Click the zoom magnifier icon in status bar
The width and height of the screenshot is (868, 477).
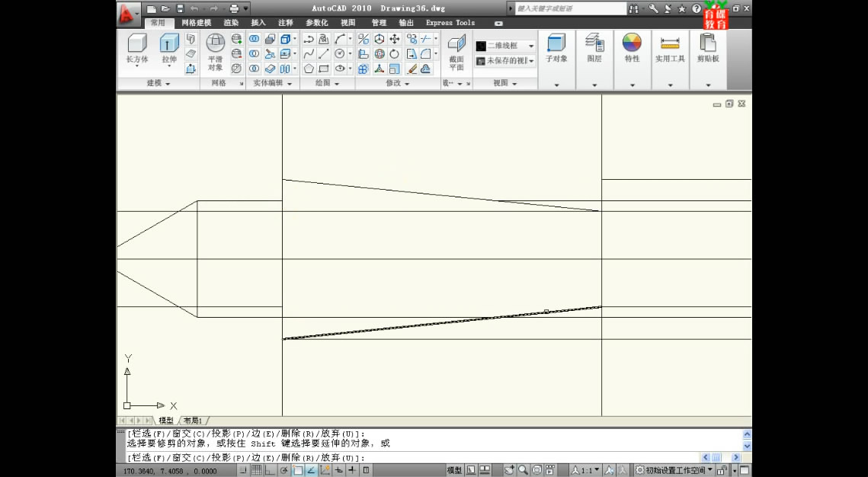pyautogui.click(x=523, y=470)
